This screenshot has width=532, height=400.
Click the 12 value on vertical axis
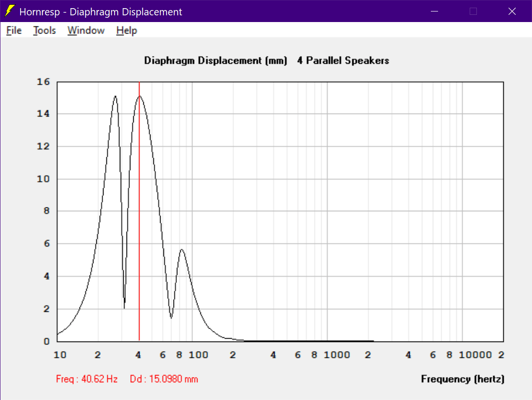[44, 146]
